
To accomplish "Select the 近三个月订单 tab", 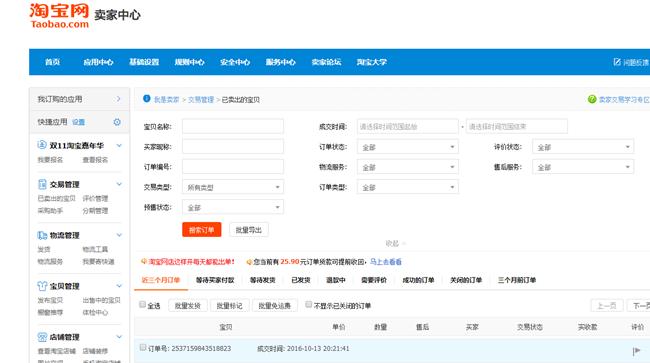I will [161, 280].
